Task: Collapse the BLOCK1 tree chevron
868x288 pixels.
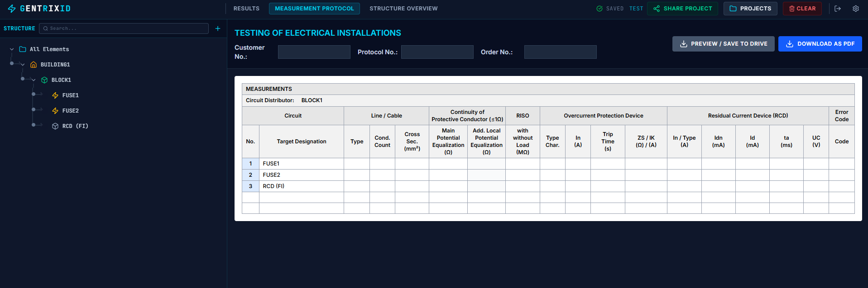Action: pos(34,80)
